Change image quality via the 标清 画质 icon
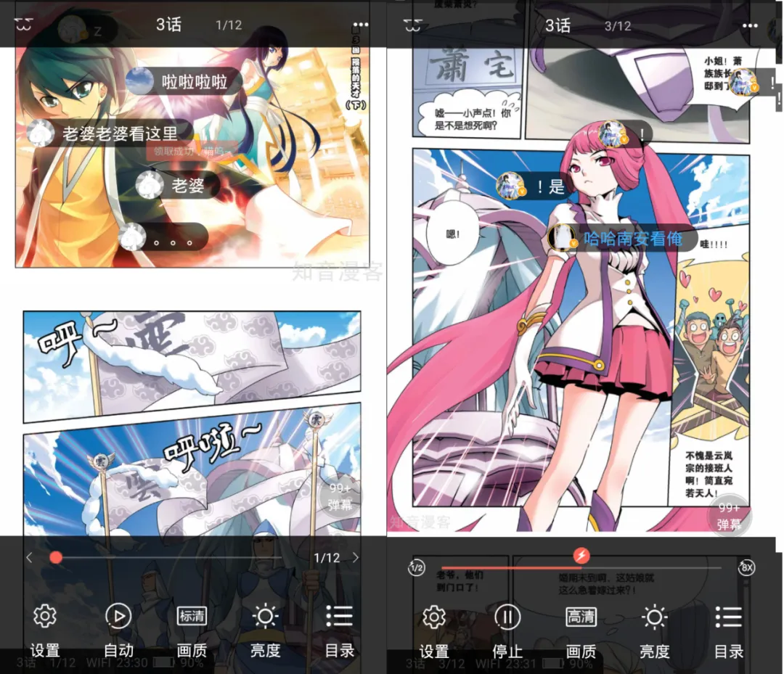The width and height of the screenshot is (784, 674). pos(192,616)
